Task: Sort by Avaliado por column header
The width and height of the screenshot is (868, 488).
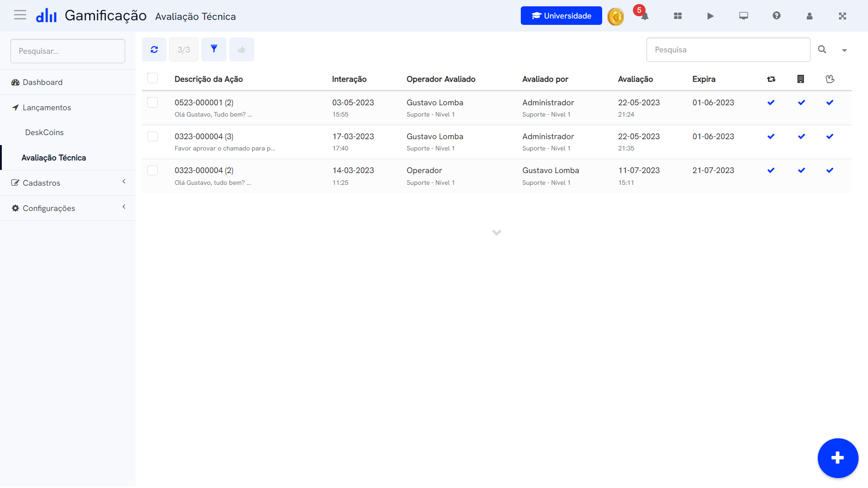Action: tap(545, 79)
